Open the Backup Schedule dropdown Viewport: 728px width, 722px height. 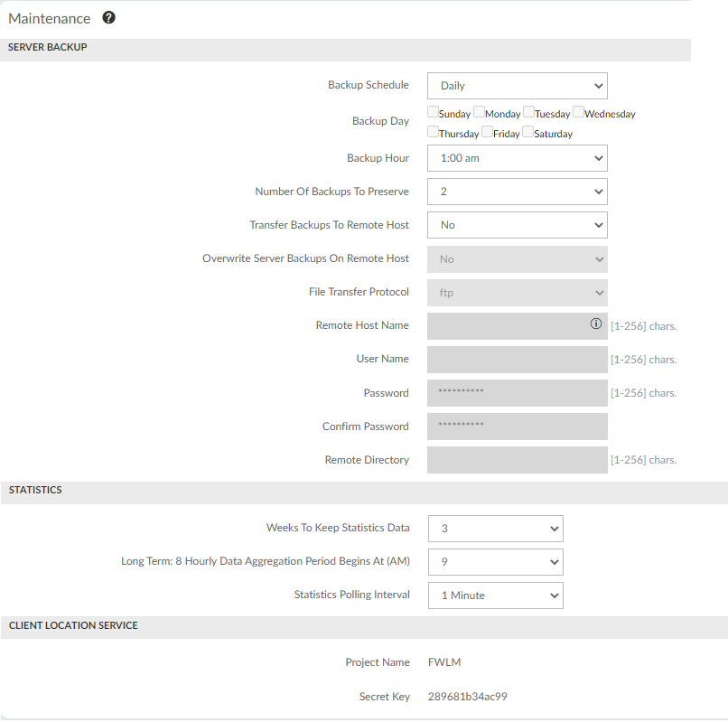point(517,86)
